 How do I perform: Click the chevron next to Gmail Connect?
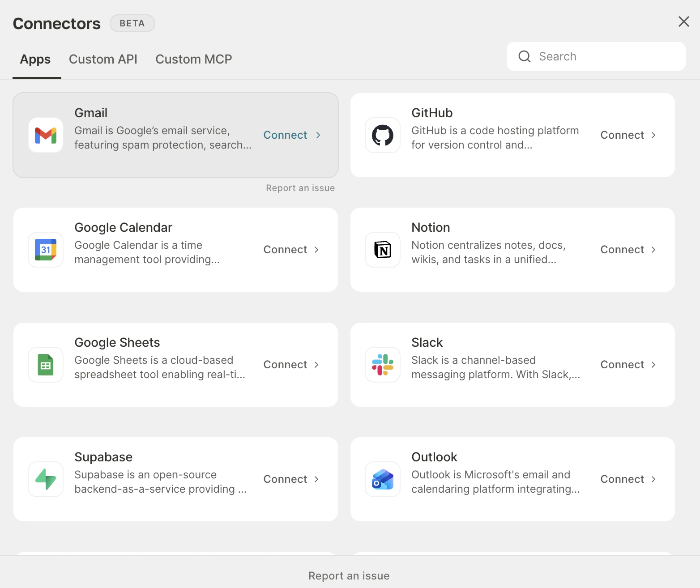click(318, 135)
